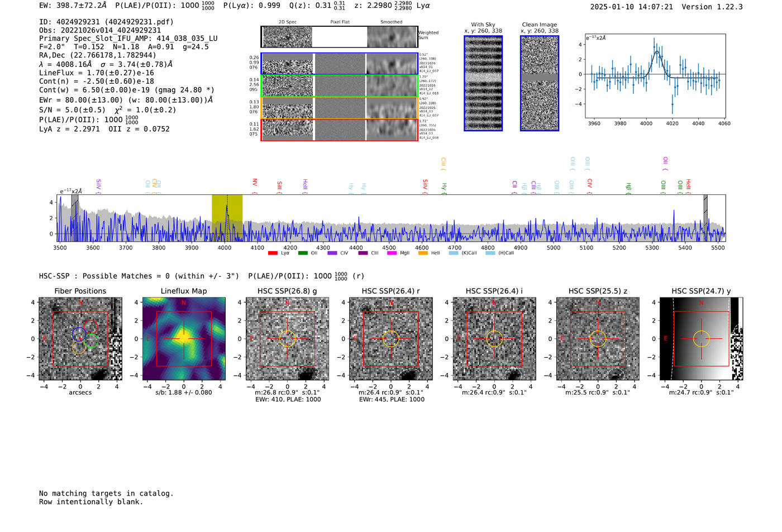Click the Primary Spec_Slot_IFU_AMP line
Viewport: 782px width, 532px height.
[128, 39]
